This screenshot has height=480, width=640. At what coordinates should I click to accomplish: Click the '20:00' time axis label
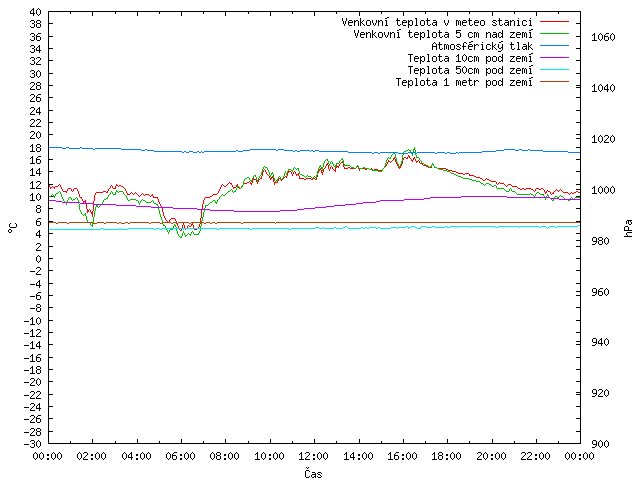(x=491, y=456)
